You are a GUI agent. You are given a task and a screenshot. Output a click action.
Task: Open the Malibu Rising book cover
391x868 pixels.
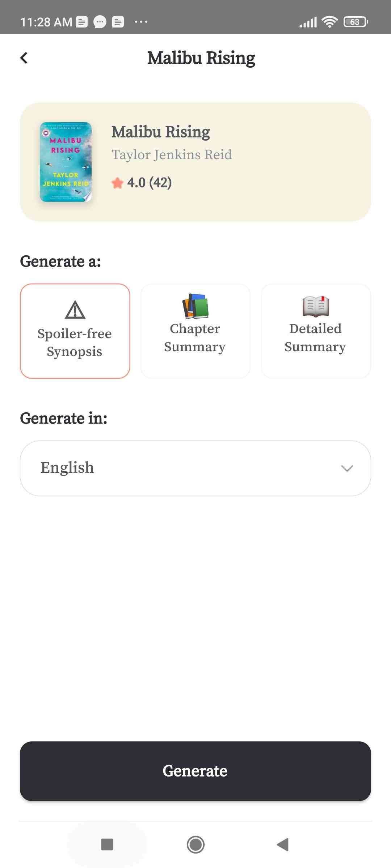click(x=66, y=162)
